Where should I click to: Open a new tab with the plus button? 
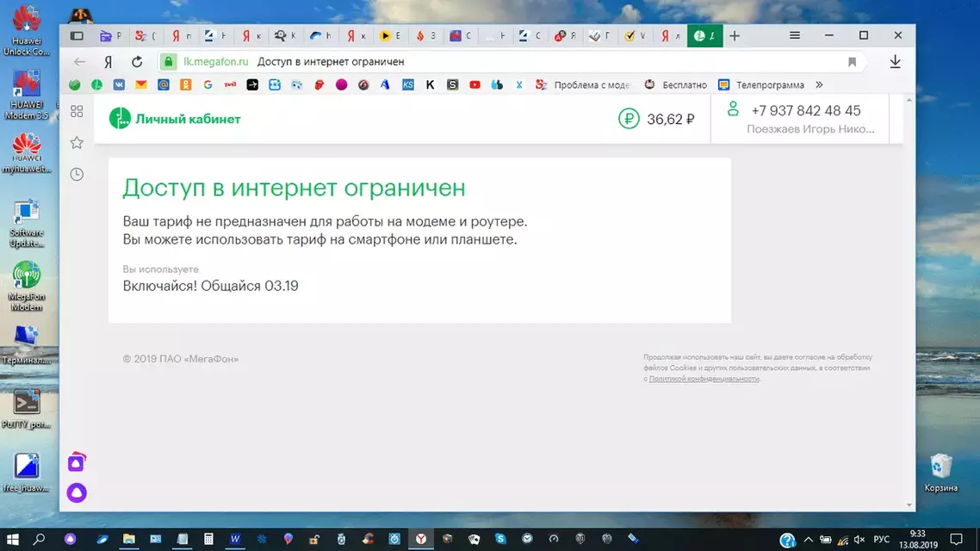pyautogui.click(x=734, y=35)
